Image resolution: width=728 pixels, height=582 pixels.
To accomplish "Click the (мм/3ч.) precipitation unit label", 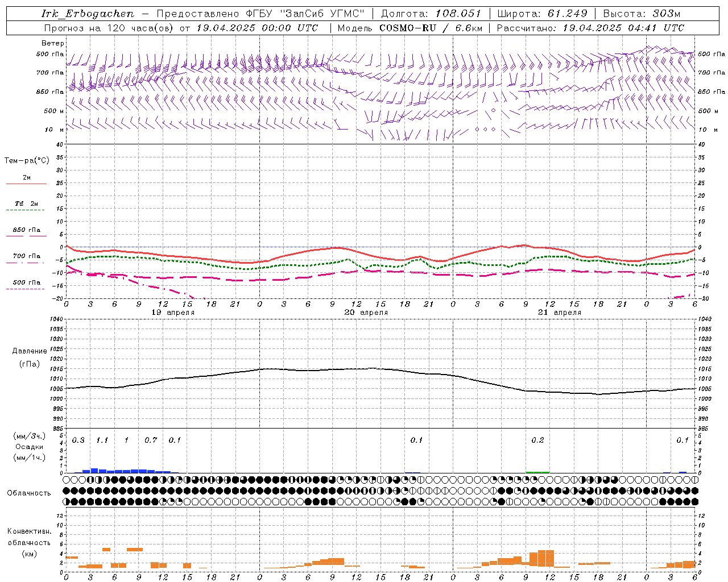I will coord(30,436).
